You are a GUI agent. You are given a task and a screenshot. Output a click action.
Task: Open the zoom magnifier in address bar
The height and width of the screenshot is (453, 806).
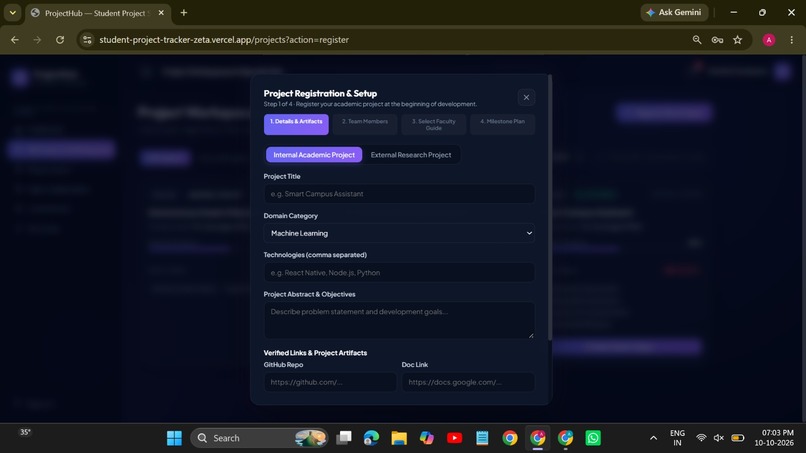coord(697,40)
